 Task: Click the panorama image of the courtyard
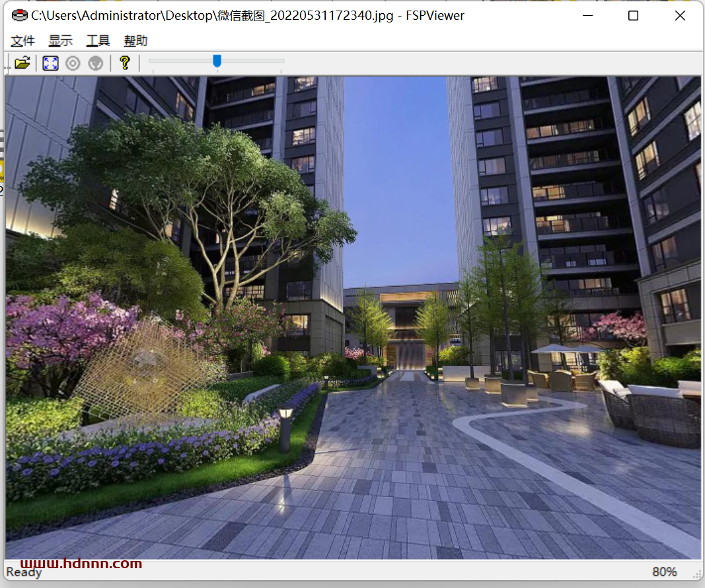[x=353, y=317]
